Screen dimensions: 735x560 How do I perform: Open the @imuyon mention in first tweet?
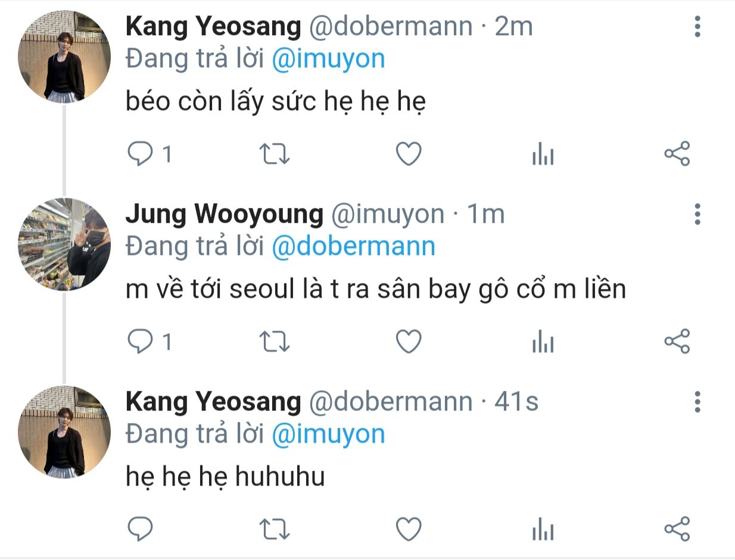pyautogui.click(x=328, y=60)
